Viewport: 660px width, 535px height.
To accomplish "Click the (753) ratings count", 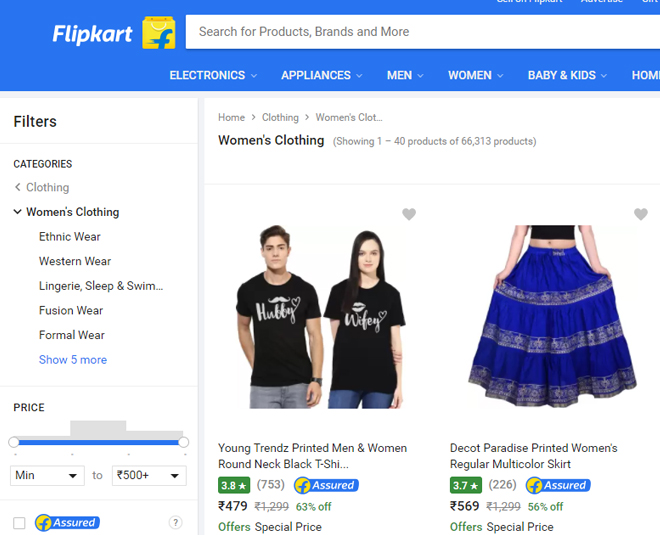I will [x=271, y=485].
